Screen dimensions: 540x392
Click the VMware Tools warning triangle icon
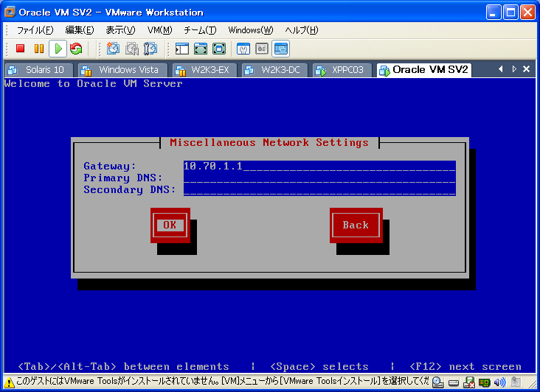tap(10, 382)
